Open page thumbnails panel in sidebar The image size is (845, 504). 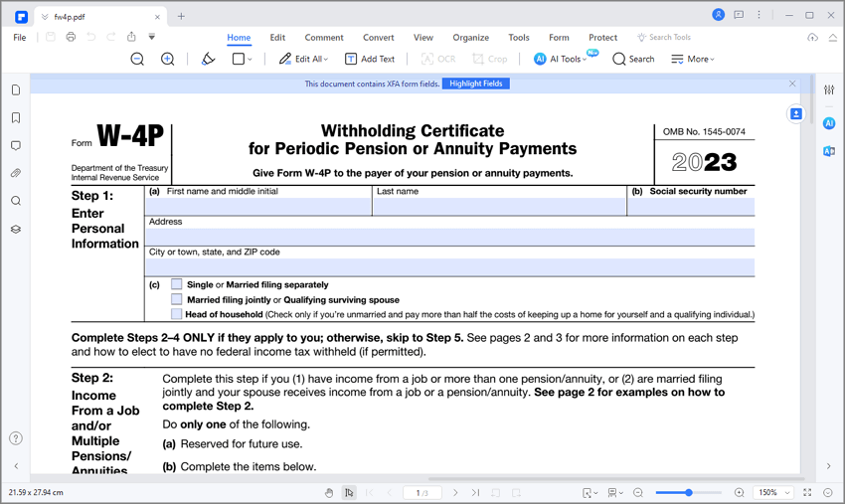click(x=16, y=90)
